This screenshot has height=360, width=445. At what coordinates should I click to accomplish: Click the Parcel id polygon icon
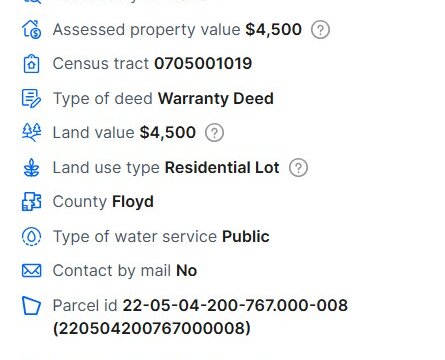[x=32, y=305]
